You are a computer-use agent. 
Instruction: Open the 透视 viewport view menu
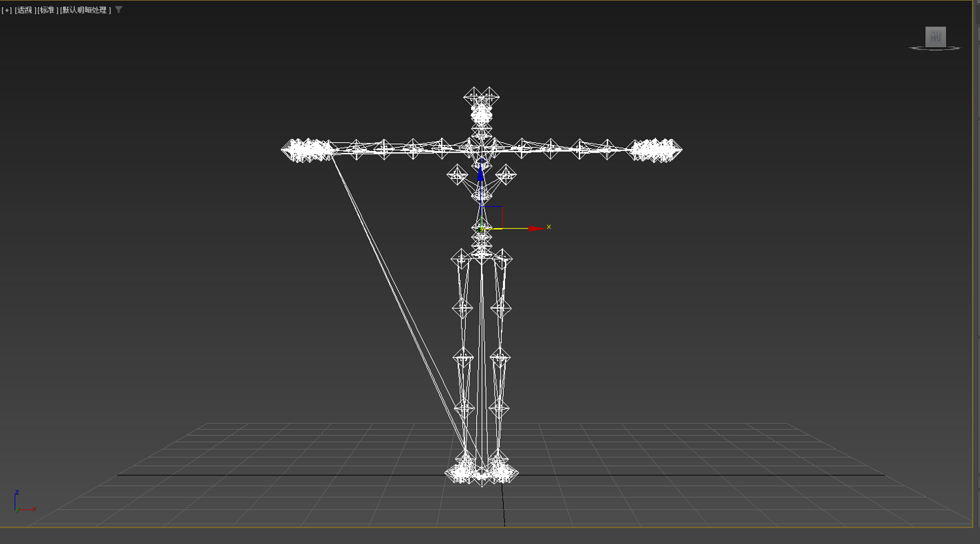point(25,10)
